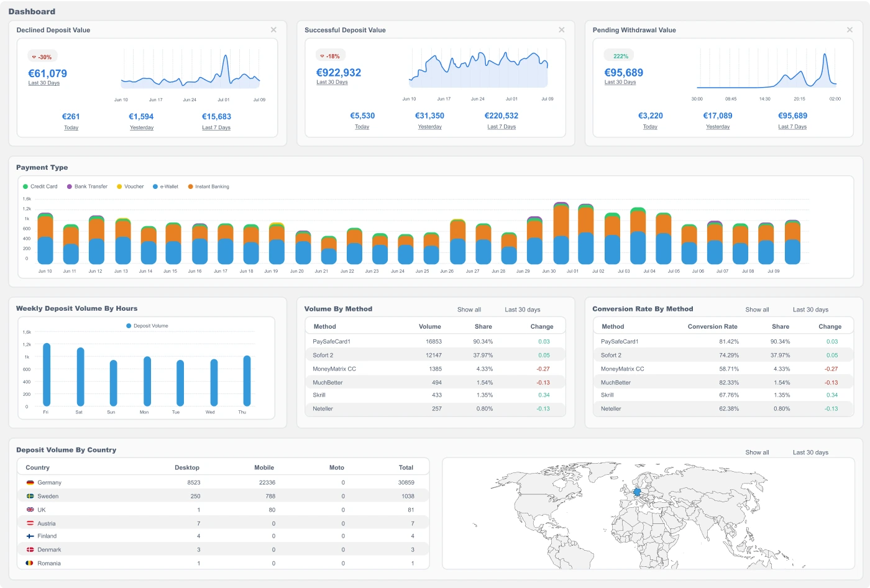Viewport: 870px width, 588px height.
Task: Close the Pending Withdrawal Value widget
Action: coord(849,30)
